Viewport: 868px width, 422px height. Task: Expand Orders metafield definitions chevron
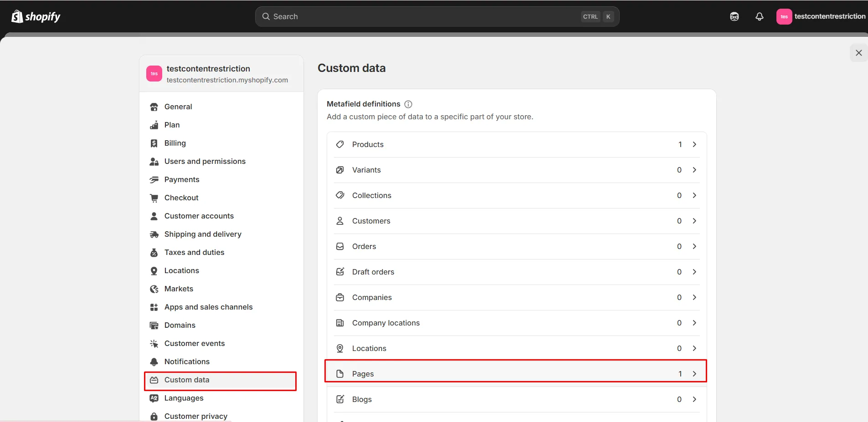tap(694, 246)
